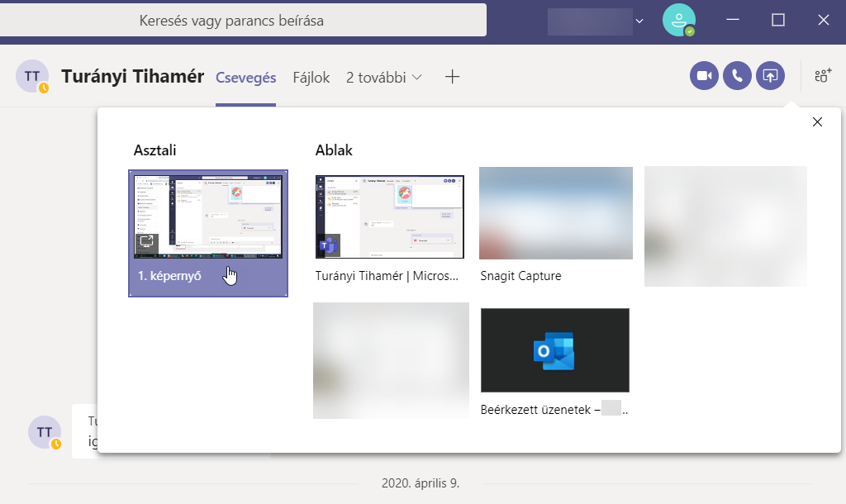This screenshot has width=846, height=504.
Task: Close the screen share picker panel
Action: coord(817,122)
